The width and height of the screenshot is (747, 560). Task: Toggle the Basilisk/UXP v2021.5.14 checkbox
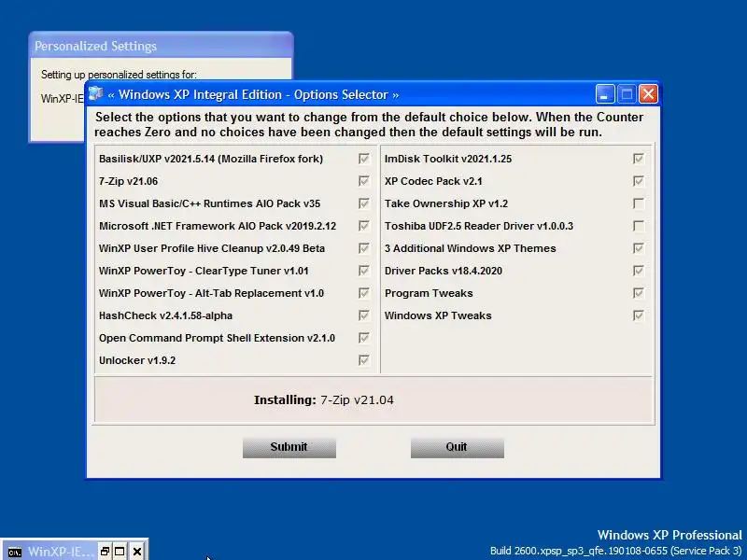[364, 159]
